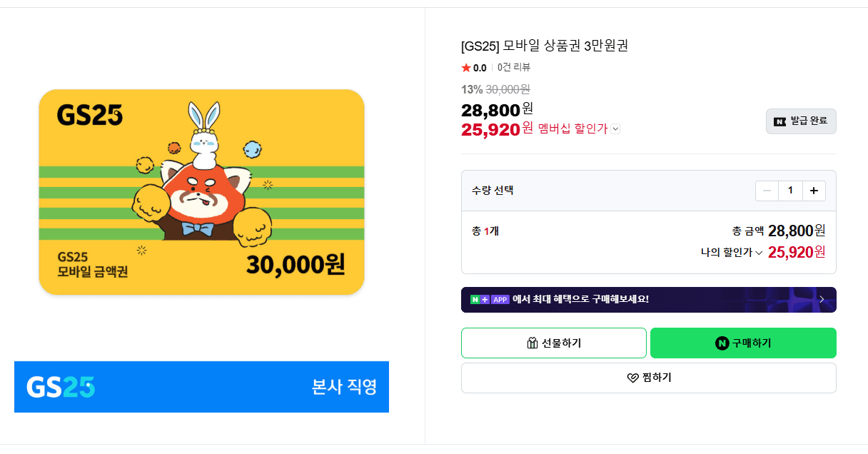Toggle 찜하기 to favorite this product
The height and width of the screenshot is (454, 868).
[648, 377]
